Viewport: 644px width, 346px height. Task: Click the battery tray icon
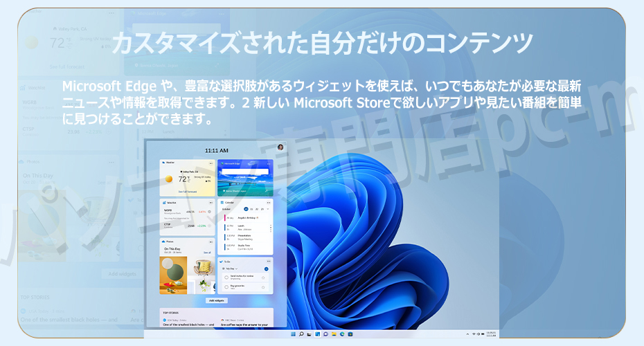pos(483,334)
